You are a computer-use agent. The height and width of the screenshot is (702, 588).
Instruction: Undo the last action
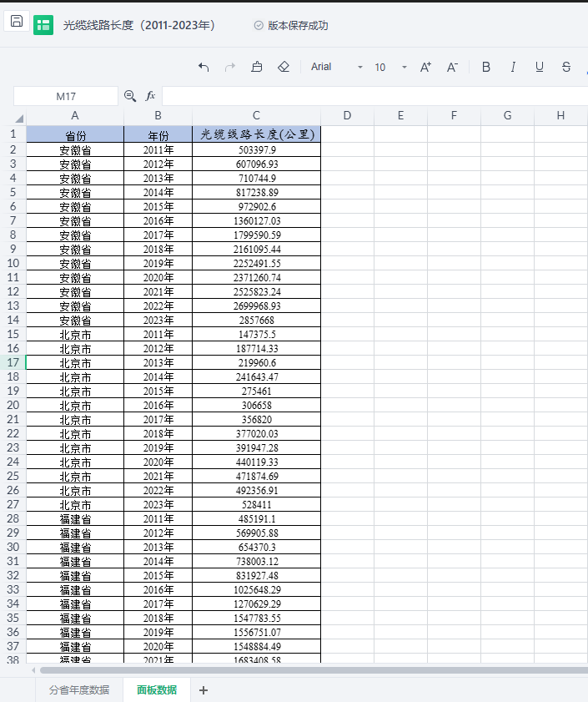(204, 67)
